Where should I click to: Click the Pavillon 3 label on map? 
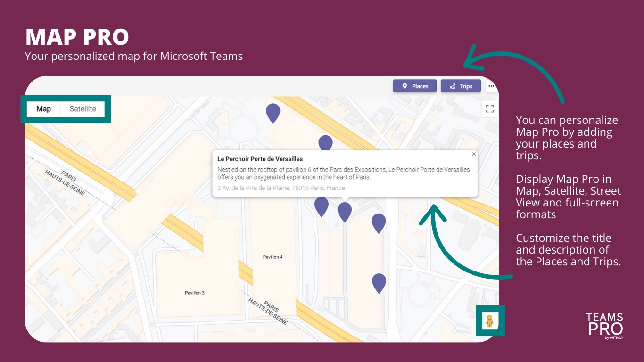click(x=195, y=293)
